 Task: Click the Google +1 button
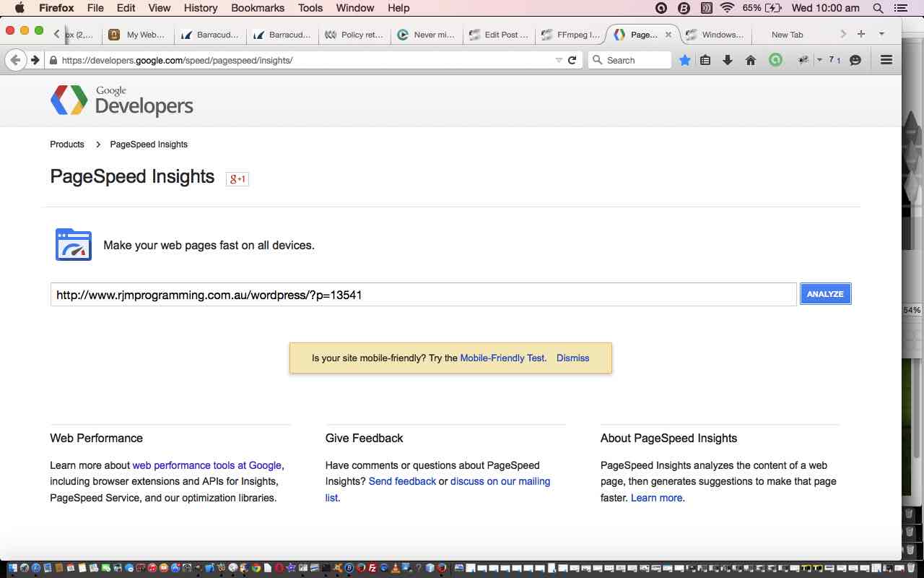(237, 178)
